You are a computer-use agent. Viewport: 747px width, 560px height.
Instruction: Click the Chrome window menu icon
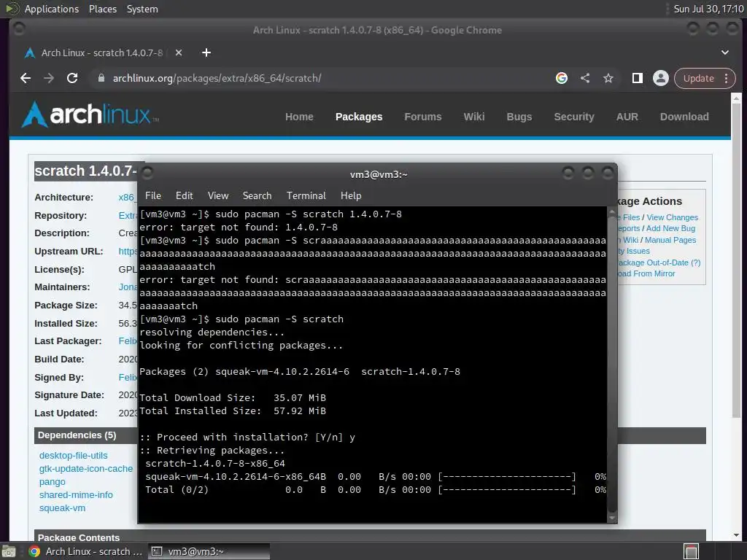point(19,29)
